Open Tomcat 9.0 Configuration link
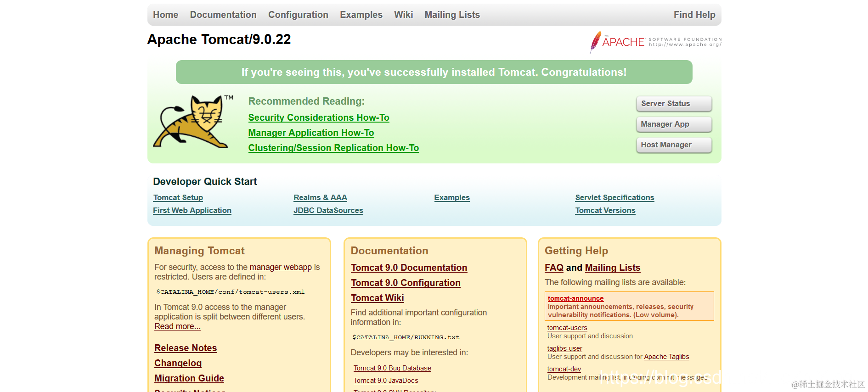 pyautogui.click(x=406, y=283)
